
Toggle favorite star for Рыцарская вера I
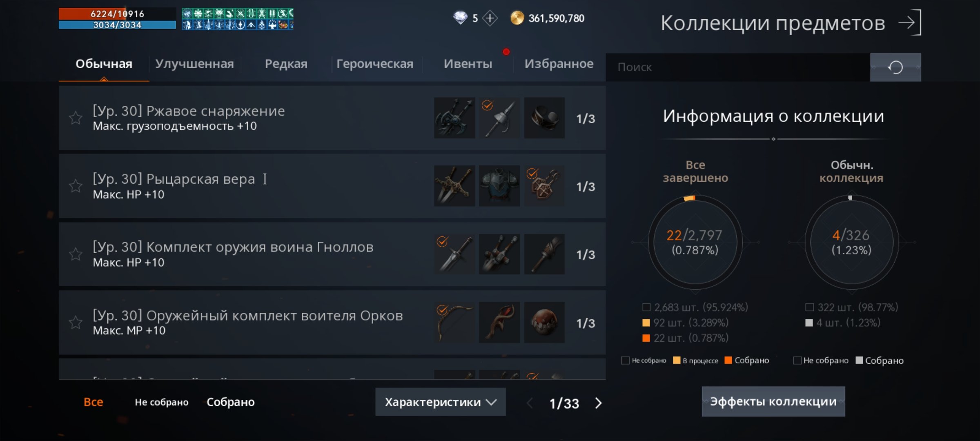(76, 186)
